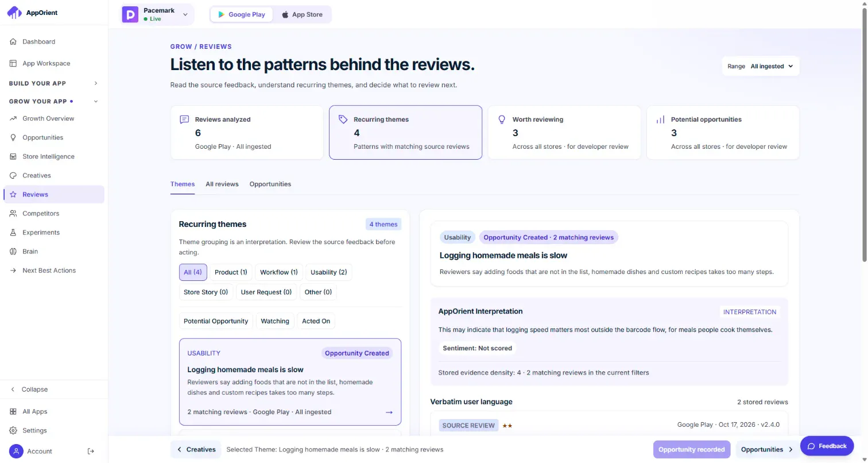
Task: Click the Creatives back button in footer
Action: point(196,449)
